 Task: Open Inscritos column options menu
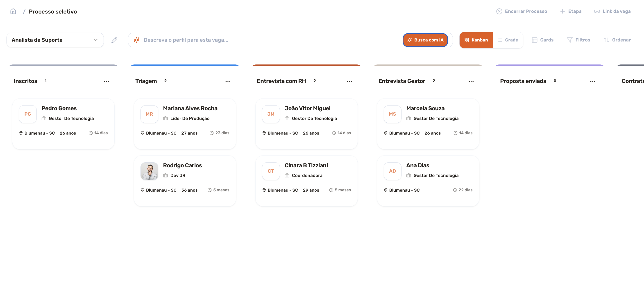click(x=106, y=81)
